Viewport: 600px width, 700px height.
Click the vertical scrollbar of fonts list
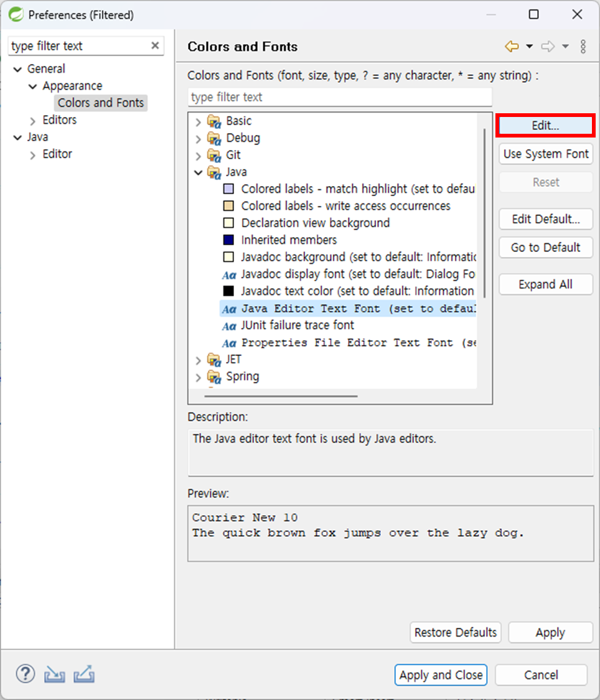click(x=484, y=213)
